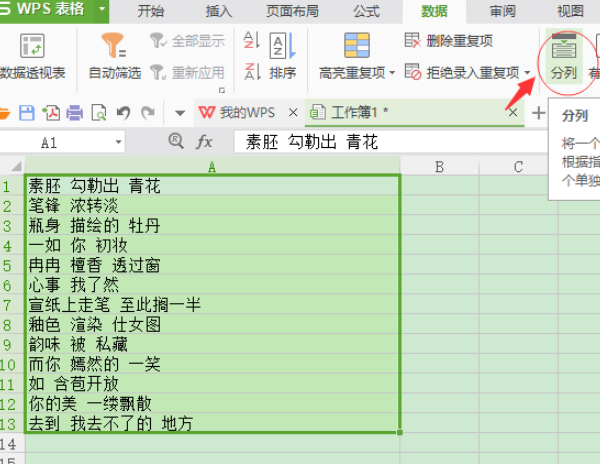Select the 数据 ribbon tab
600x464 pixels.
point(434,11)
